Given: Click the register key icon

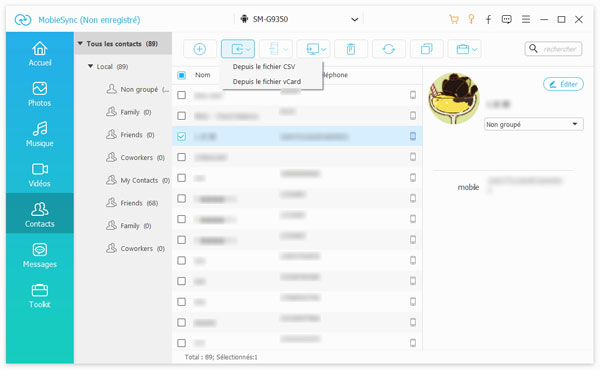Looking at the screenshot, I should [x=471, y=19].
